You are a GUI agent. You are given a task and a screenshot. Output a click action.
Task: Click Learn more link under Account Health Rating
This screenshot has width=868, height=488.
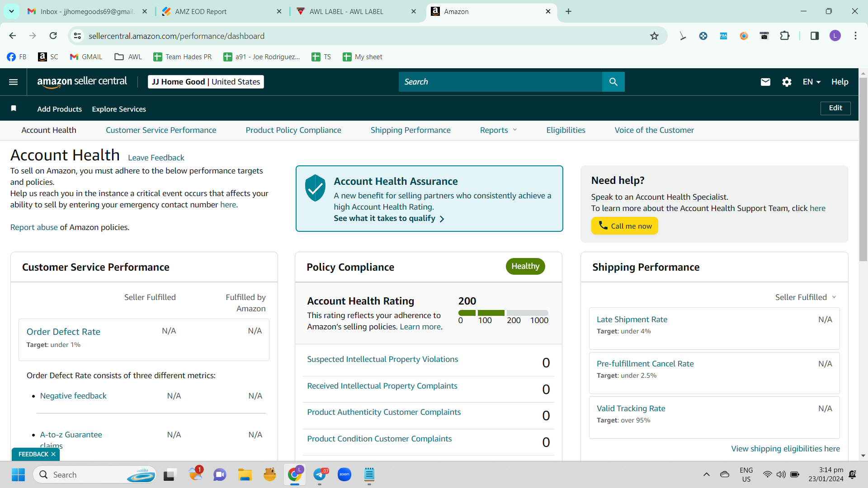tap(420, 327)
